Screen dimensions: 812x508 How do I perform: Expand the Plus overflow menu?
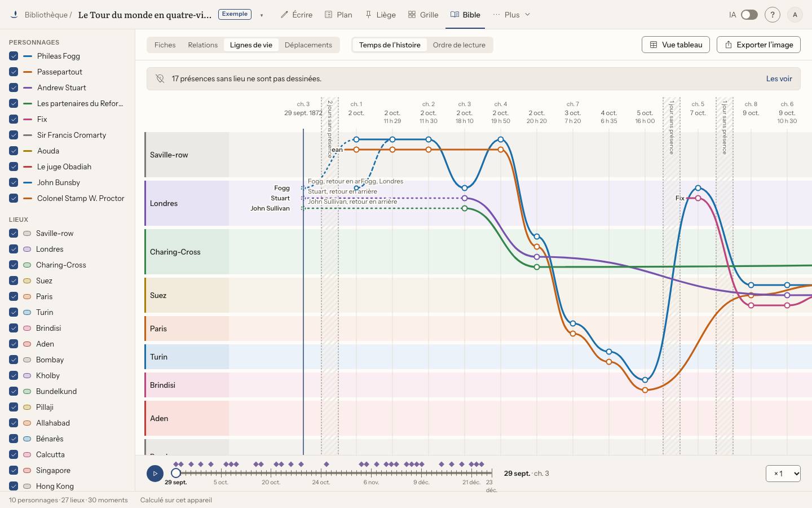click(511, 15)
